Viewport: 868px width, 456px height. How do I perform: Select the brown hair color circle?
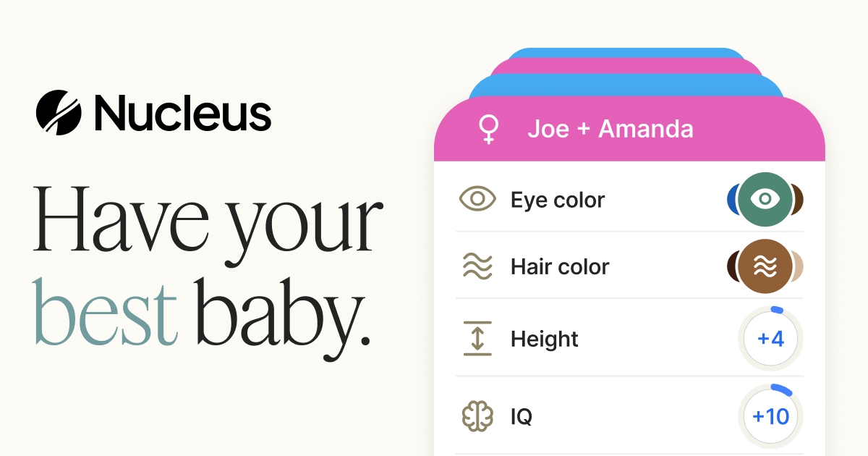pos(765,266)
